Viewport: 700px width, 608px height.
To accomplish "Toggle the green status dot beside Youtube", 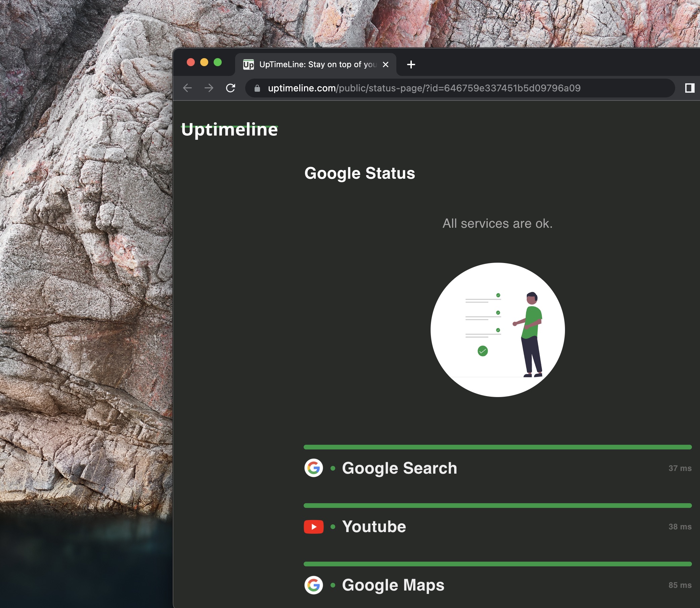I will pos(333,527).
